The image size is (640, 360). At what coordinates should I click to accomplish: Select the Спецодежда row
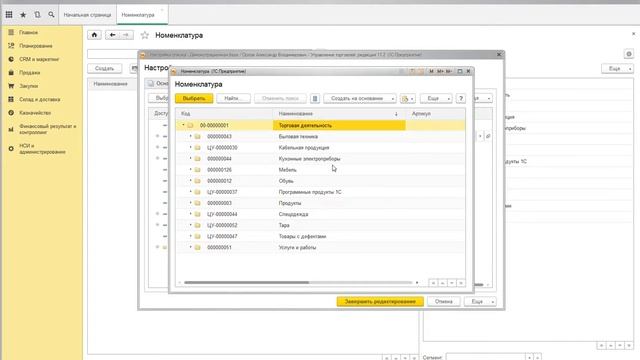[320, 214]
